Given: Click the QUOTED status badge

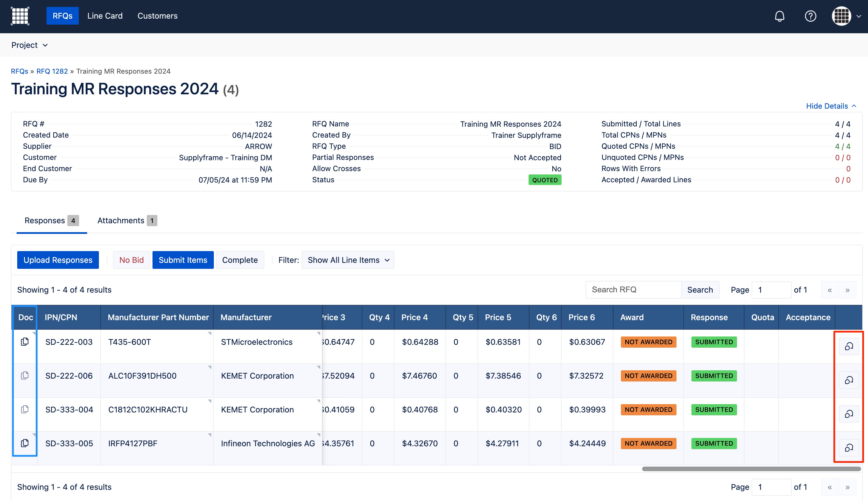Looking at the screenshot, I should point(545,180).
